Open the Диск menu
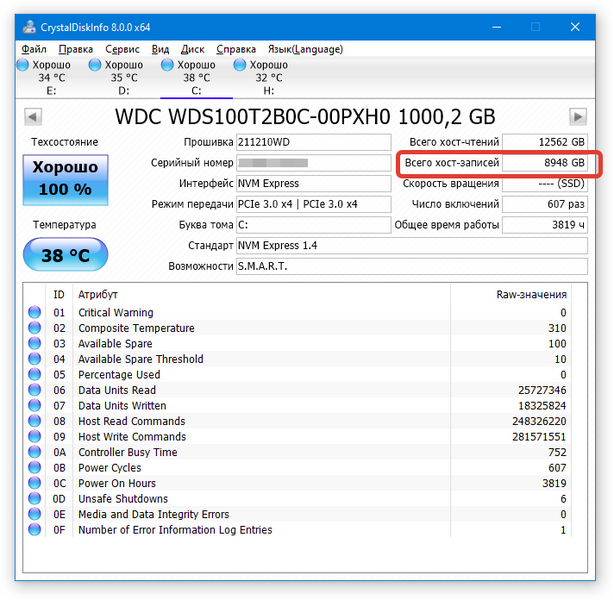613x600 pixels. coord(192,49)
